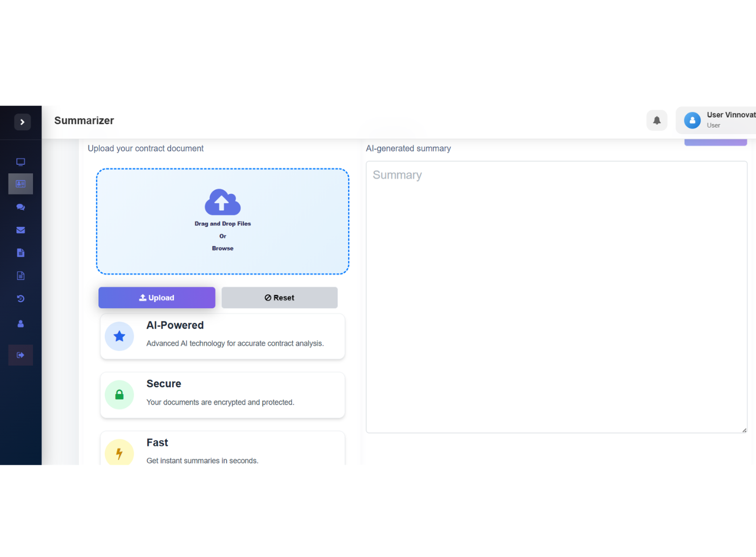This screenshot has width=756, height=557.
Task: Open the user profile icon in sidebar
Action: [20, 323]
